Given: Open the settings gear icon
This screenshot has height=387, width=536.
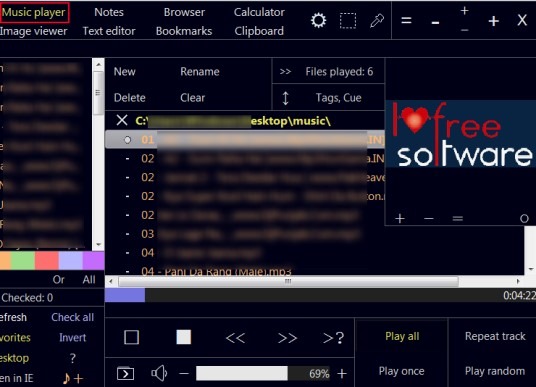Looking at the screenshot, I should click(x=318, y=21).
